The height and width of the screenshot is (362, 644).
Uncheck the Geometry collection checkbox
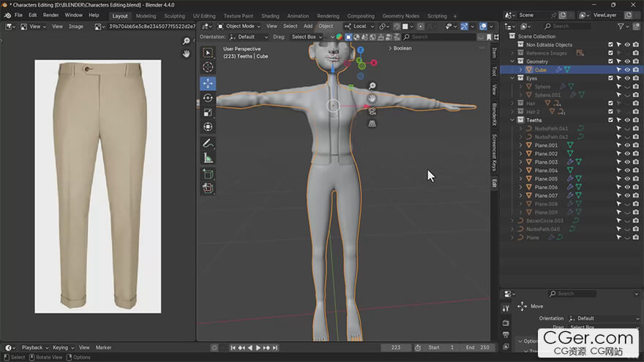pyautogui.click(x=610, y=61)
